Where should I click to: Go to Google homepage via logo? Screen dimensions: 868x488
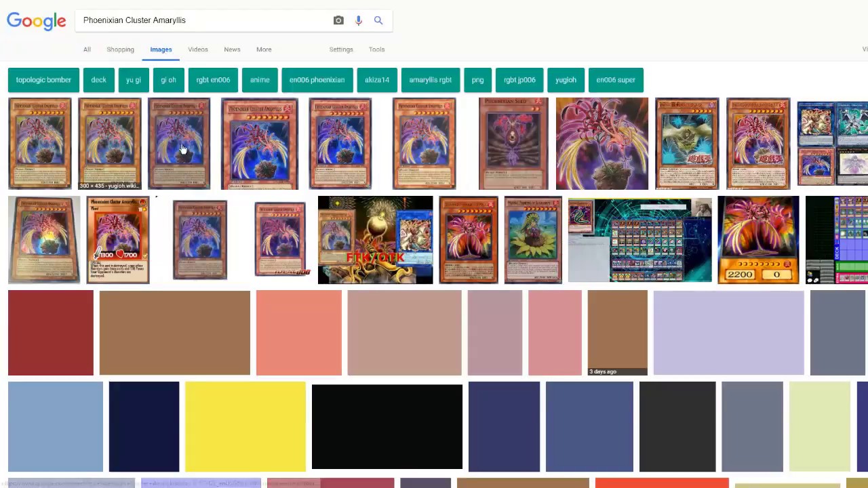37,21
